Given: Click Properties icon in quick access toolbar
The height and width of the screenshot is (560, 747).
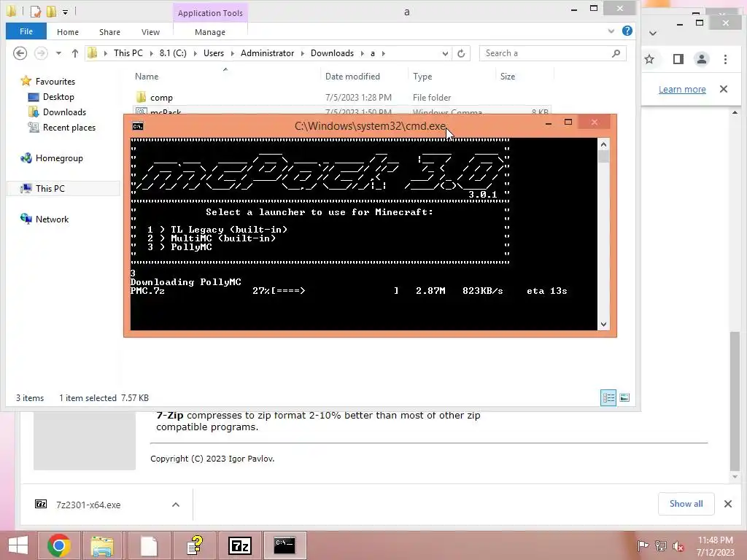Looking at the screenshot, I should tap(36, 11).
